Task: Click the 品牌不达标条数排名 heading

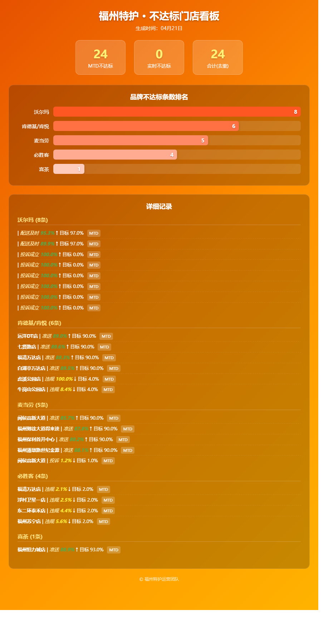Action: click(x=159, y=97)
